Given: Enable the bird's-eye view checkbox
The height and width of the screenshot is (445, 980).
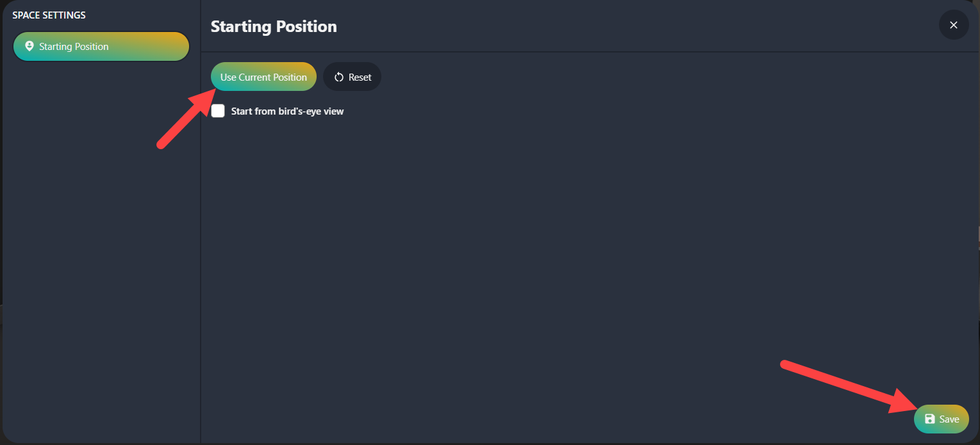Looking at the screenshot, I should (x=219, y=111).
